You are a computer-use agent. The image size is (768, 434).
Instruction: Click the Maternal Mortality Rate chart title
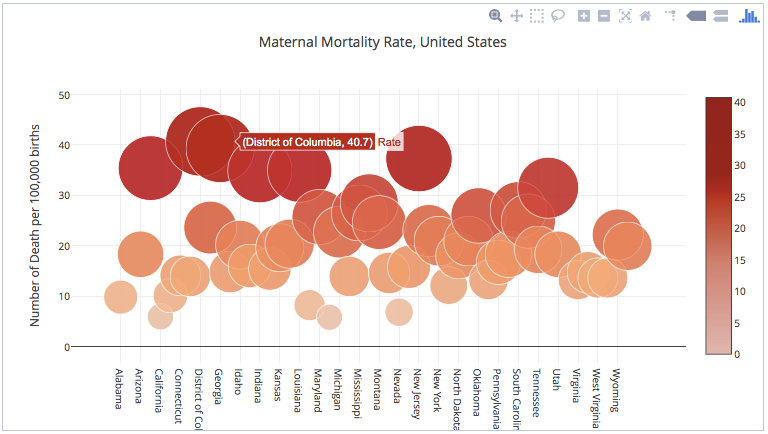click(x=383, y=42)
